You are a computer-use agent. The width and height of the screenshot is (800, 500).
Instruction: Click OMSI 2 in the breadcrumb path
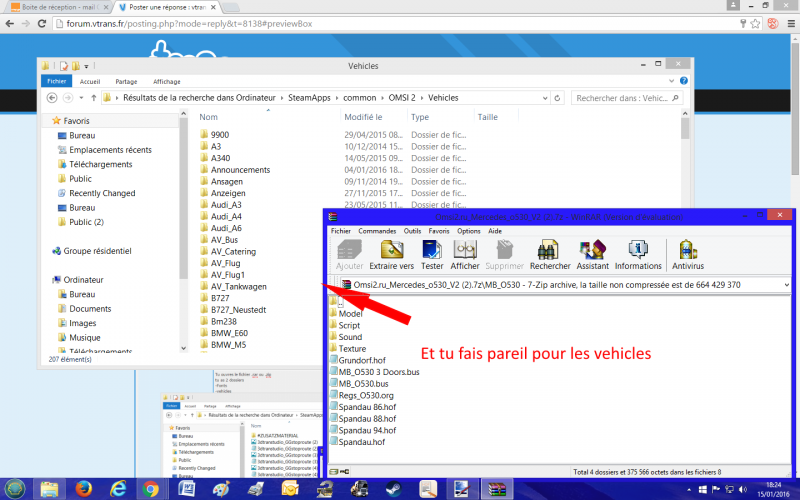click(402, 97)
